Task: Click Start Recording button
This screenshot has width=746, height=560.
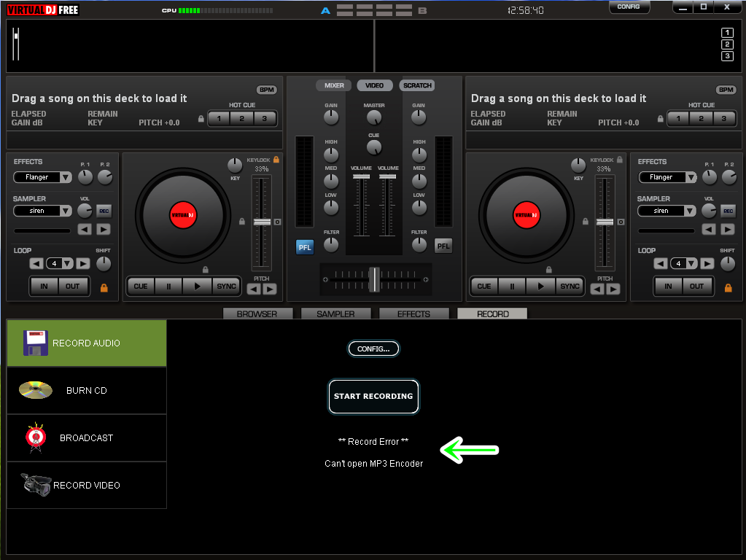Action: pyautogui.click(x=373, y=397)
